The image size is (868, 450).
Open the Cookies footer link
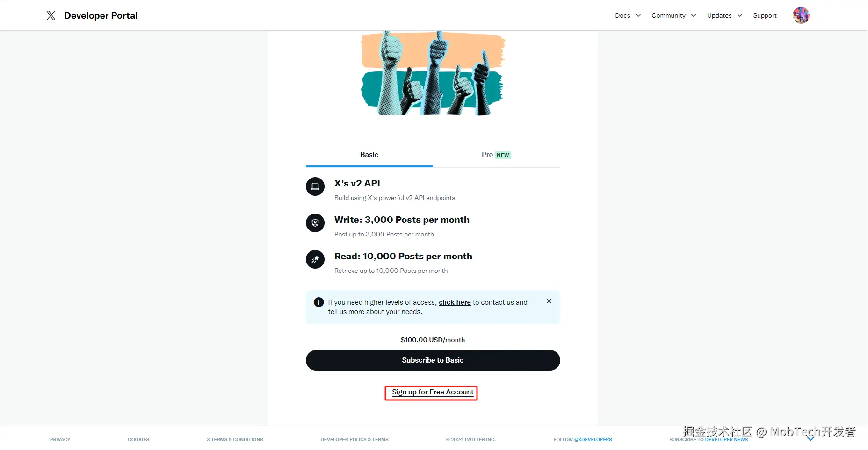pos(138,440)
